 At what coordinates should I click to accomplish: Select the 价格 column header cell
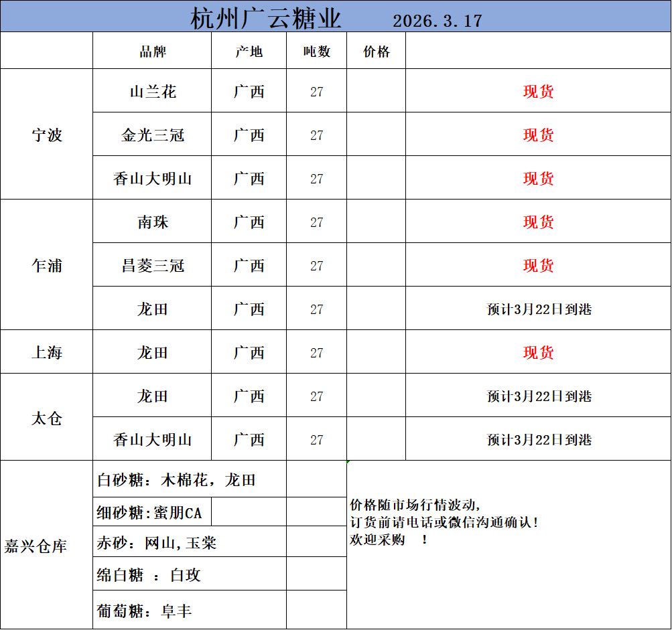click(x=376, y=52)
